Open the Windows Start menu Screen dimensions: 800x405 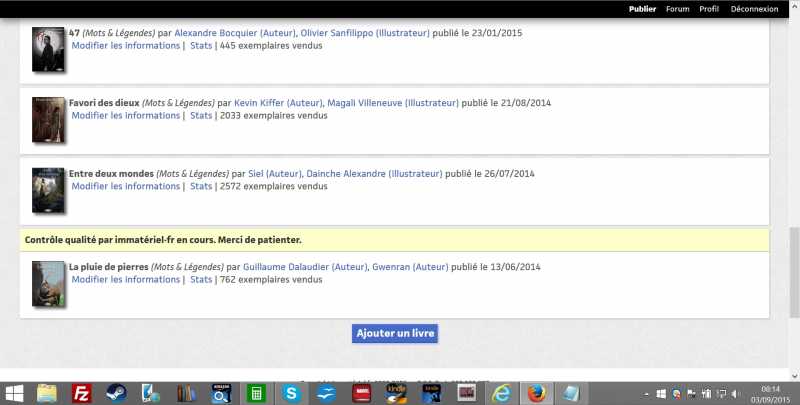pos(14,393)
